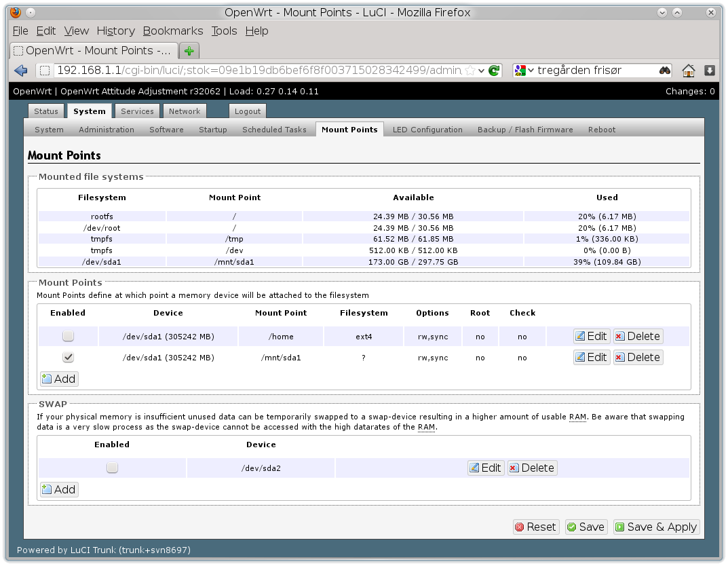The width and height of the screenshot is (728, 566).
Task: Reload the page with the refresh icon
Action: (495, 71)
